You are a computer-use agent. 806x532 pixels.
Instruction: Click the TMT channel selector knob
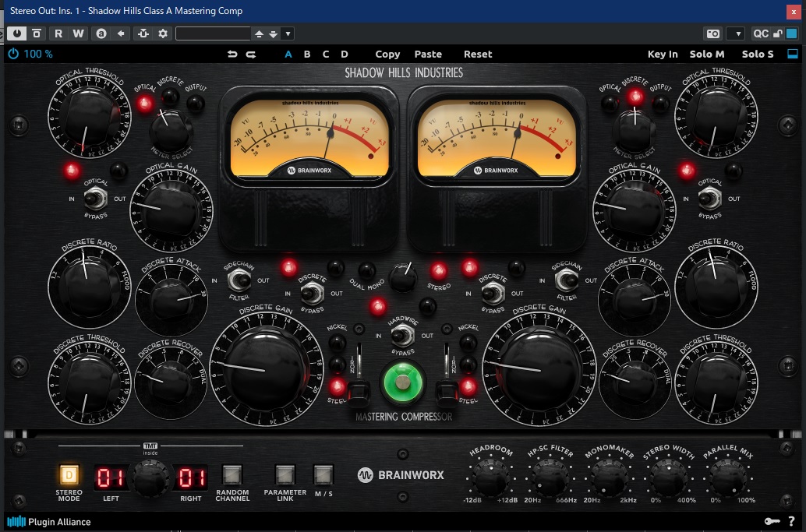pos(150,478)
